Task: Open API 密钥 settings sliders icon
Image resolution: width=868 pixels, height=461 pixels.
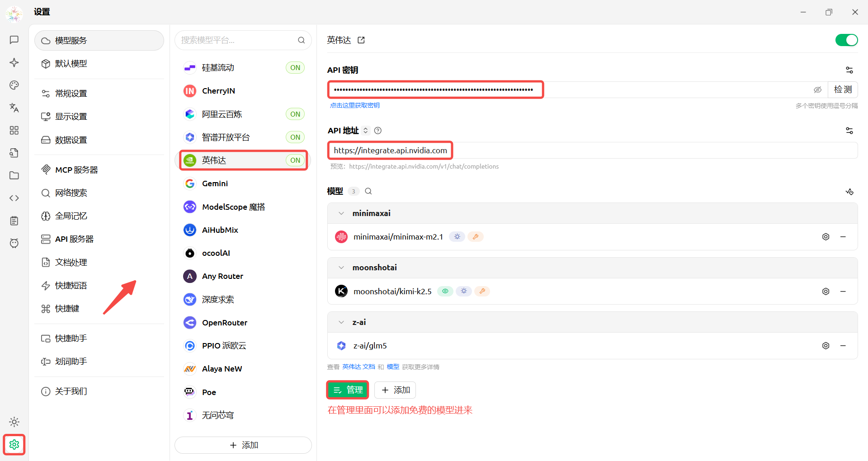Action: [849, 70]
